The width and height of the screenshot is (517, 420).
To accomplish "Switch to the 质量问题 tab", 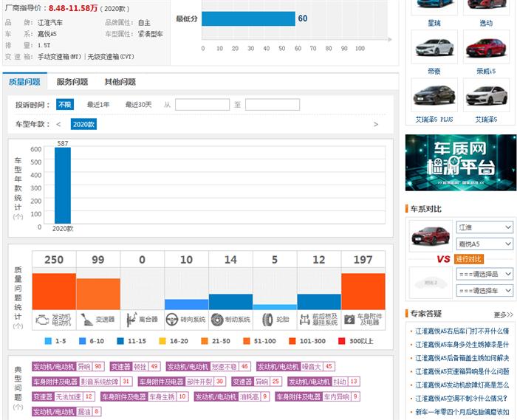I will [24, 82].
